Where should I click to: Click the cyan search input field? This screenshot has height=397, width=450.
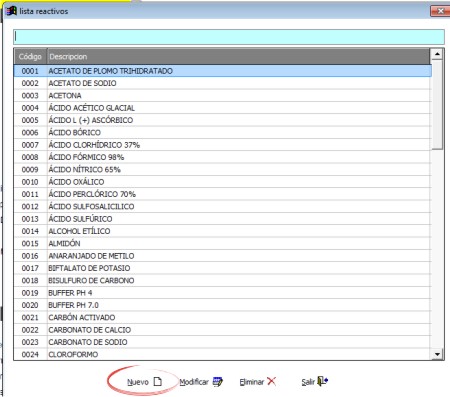pos(229,37)
